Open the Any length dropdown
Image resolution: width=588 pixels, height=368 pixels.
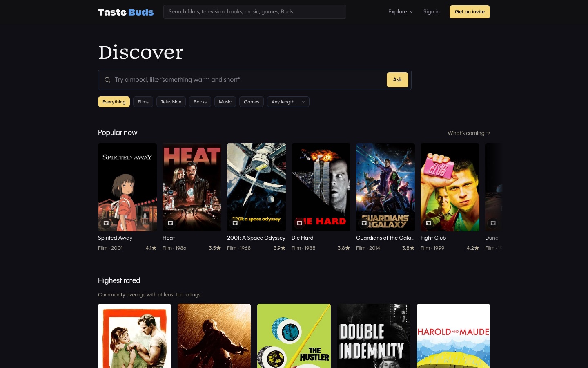tap(288, 102)
